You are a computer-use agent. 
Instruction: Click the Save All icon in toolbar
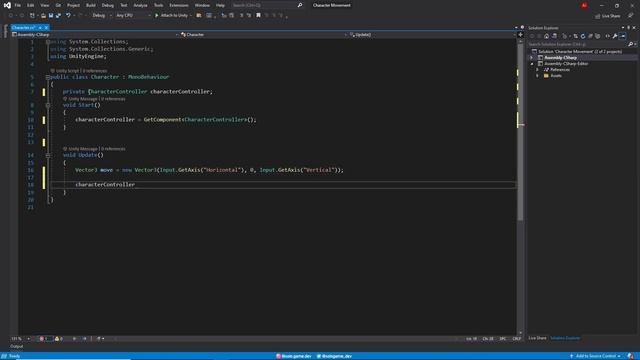(58, 16)
